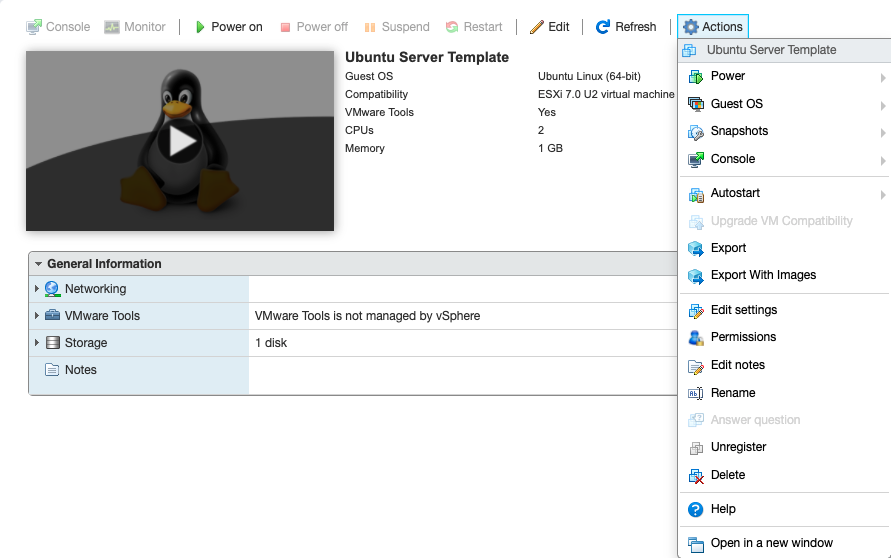Click the Edit notes icon
Screen dimensions: 891x558
(696, 366)
